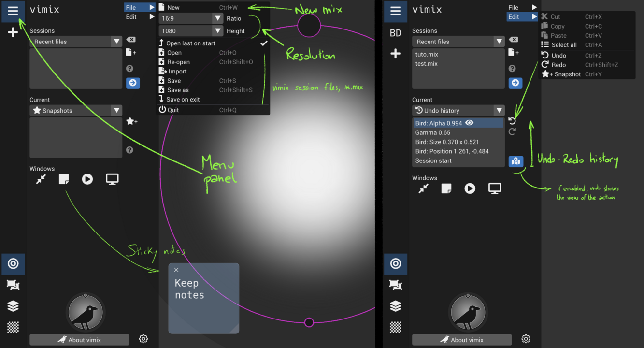Screen dimensions: 644x348
Task: Open help icon beside the Snapshots list
Action: point(129,150)
